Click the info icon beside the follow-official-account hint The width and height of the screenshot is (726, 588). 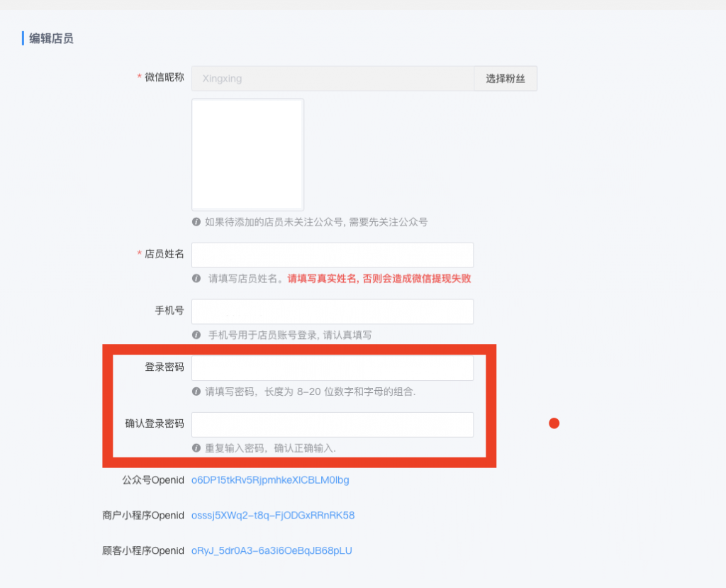tap(196, 222)
